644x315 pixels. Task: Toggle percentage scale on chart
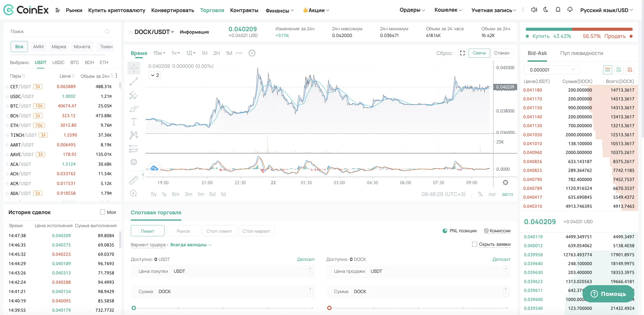pos(480,194)
